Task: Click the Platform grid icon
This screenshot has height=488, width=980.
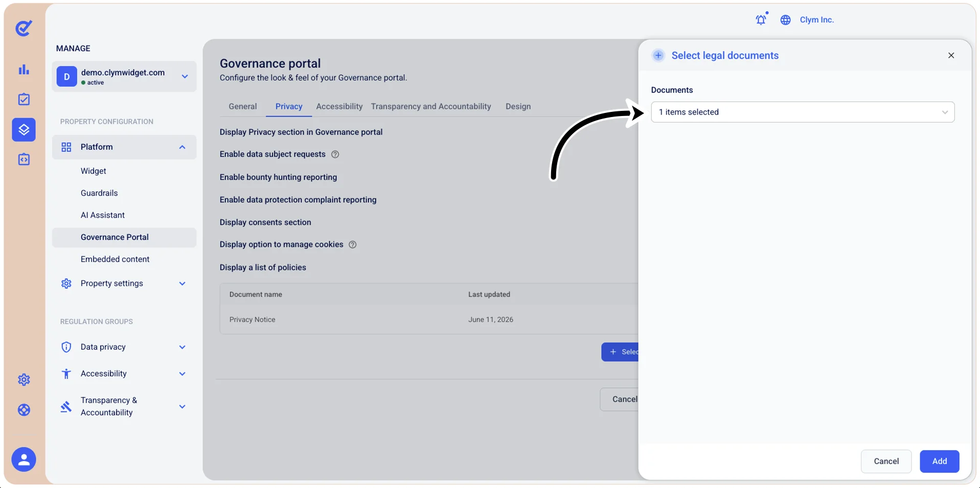Action: click(x=66, y=147)
